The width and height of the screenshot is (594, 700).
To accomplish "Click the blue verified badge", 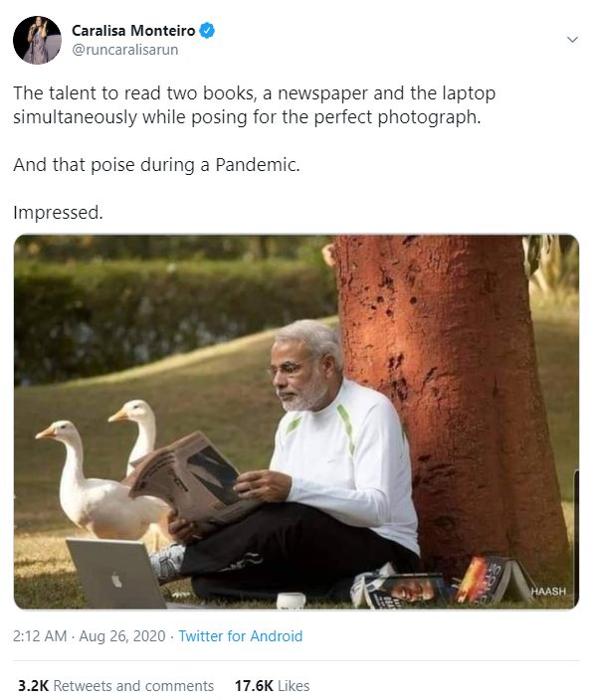I will pyautogui.click(x=207, y=31).
